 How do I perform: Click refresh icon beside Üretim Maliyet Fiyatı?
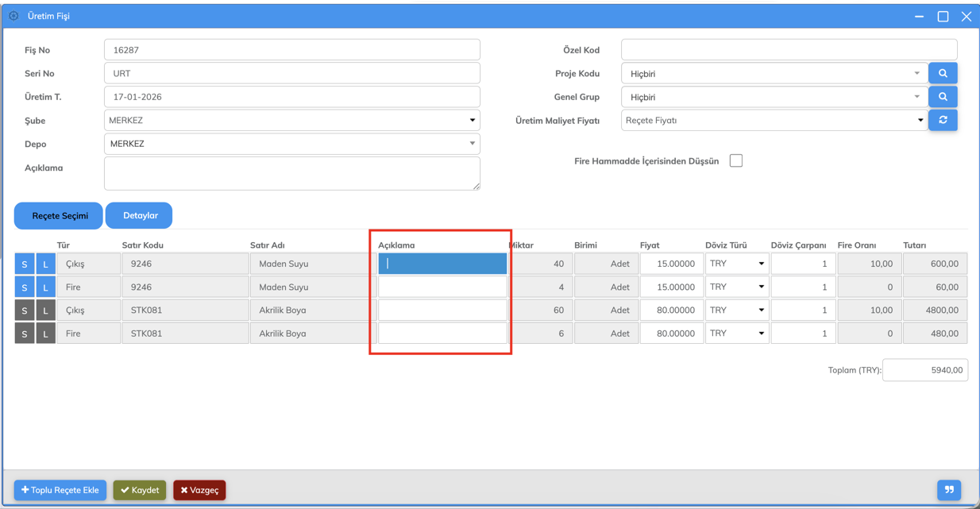tap(943, 121)
